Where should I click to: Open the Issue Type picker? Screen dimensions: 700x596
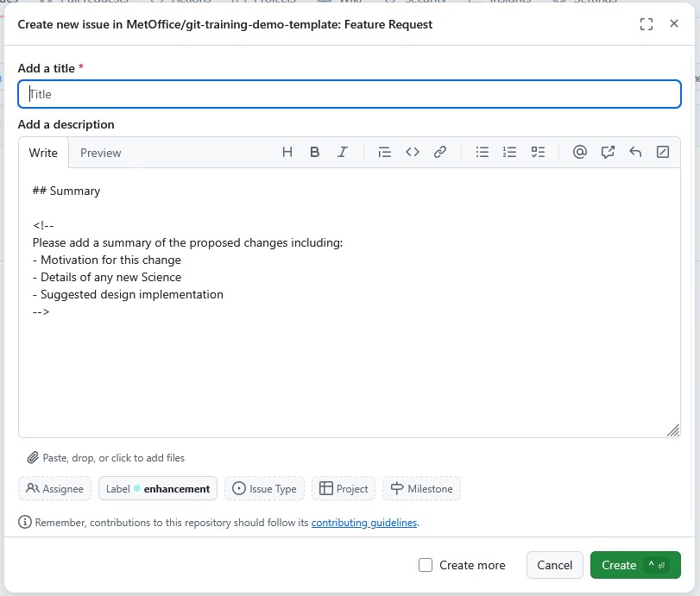point(264,488)
